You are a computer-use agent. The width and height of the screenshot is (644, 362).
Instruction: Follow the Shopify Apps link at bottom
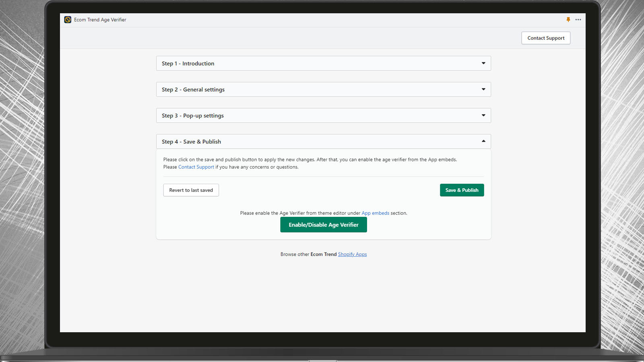[x=352, y=254]
